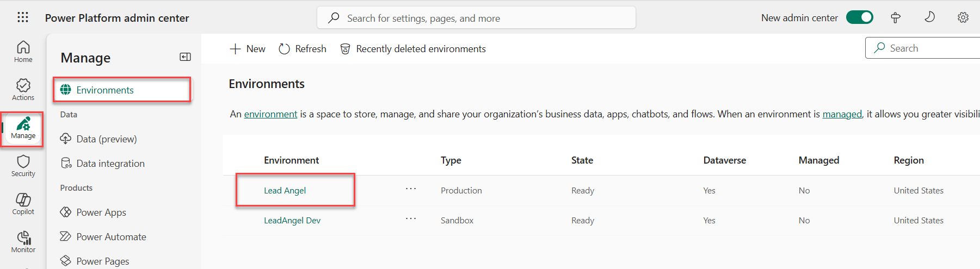The width and height of the screenshot is (980, 269).
Task: Open the Lead Angel environment
Action: tap(285, 191)
